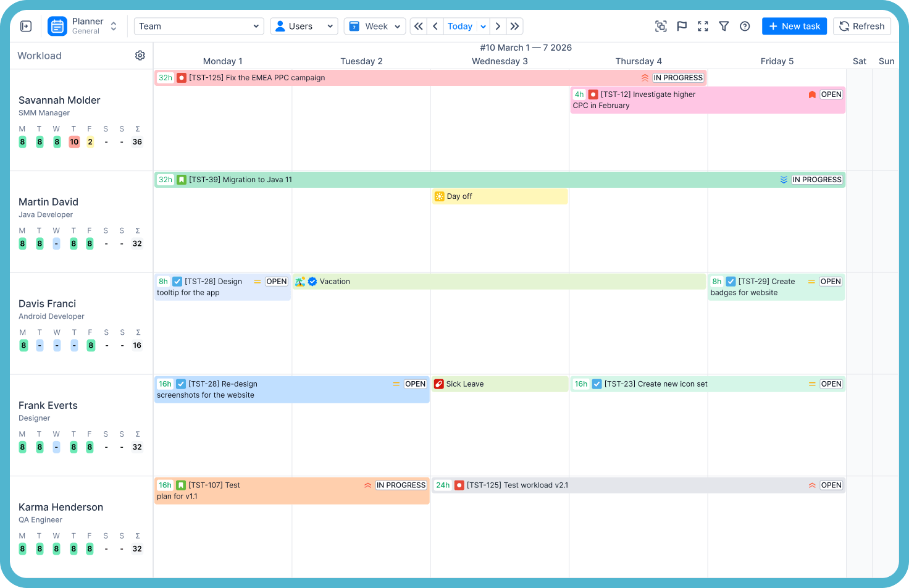Click the sun icon on Day off
Image resolution: width=909 pixels, height=588 pixels.
[x=439, y=196]
